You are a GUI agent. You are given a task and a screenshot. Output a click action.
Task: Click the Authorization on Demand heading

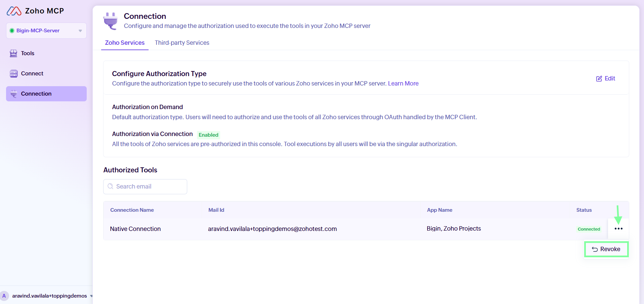[x=148, y=107]
